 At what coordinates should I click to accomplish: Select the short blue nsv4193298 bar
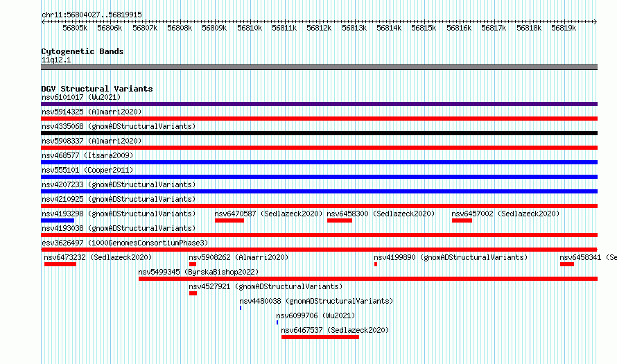point(58,220)
